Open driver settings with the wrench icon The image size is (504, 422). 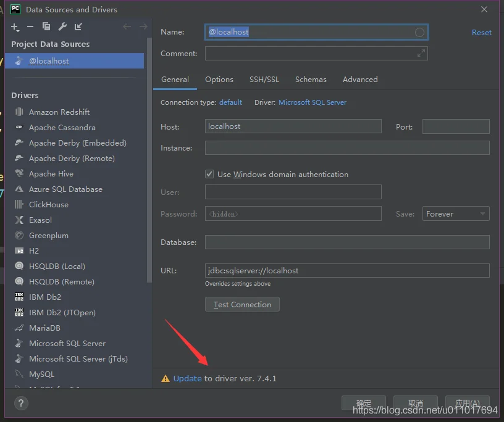tap(62, 27)
